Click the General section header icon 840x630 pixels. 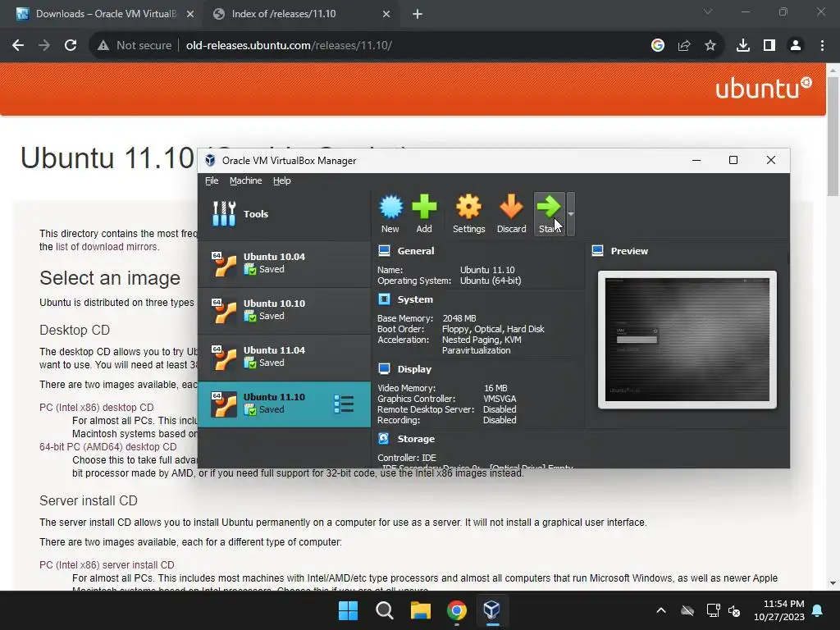point(384,251)
